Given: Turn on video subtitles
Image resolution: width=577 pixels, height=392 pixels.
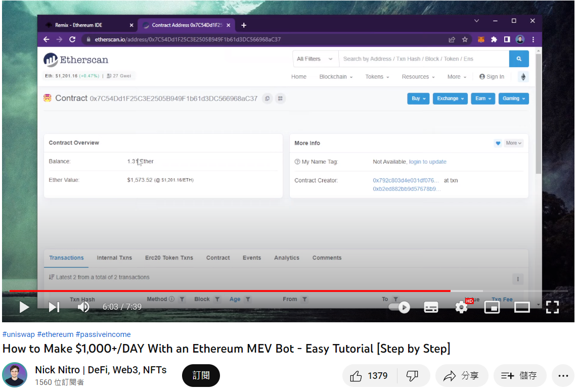Looking at the screenshot, I should pos(431,307).
